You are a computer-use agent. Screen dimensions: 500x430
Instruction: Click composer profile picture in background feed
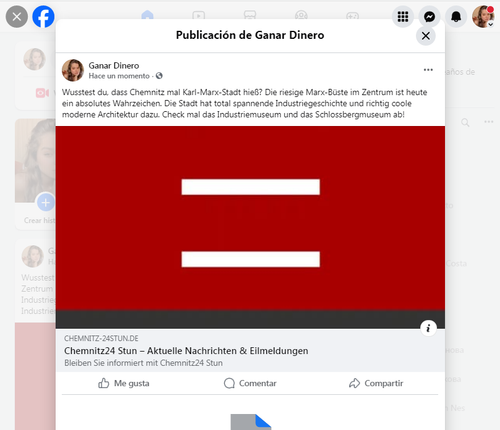35,59
